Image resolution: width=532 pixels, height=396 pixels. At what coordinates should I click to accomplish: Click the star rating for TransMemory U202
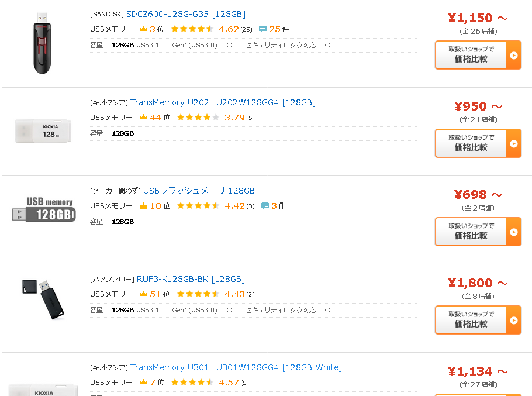point(198,118)
